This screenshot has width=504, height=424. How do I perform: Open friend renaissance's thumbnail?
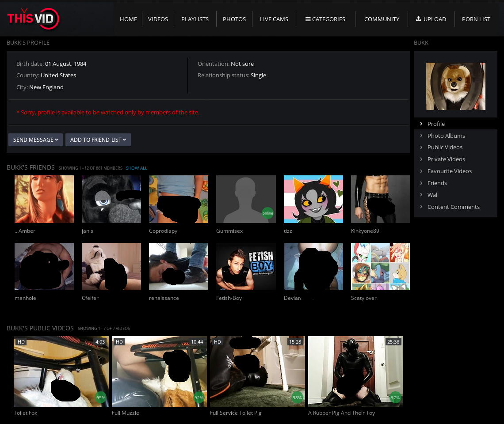click(179, 267)
